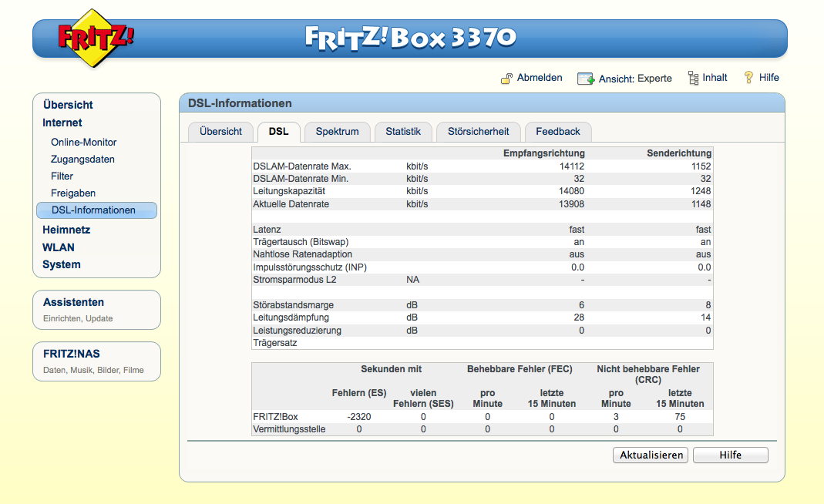Click the Fehlern (ES) column header
Viewport: 824px width, 504px height.
[x=359, y=393]
